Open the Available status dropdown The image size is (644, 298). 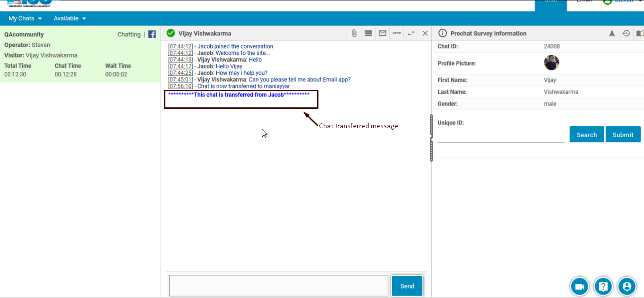(x=69, y=18)
